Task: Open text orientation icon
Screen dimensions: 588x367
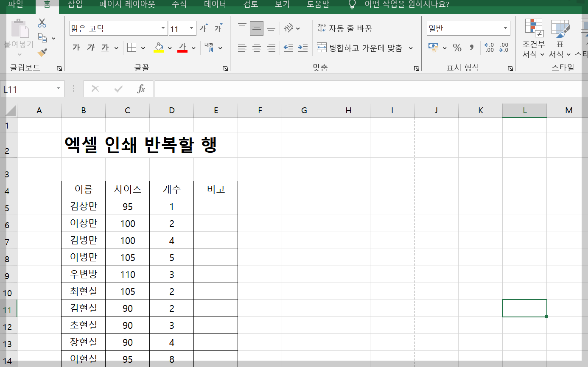Action: tap(289, 28)
